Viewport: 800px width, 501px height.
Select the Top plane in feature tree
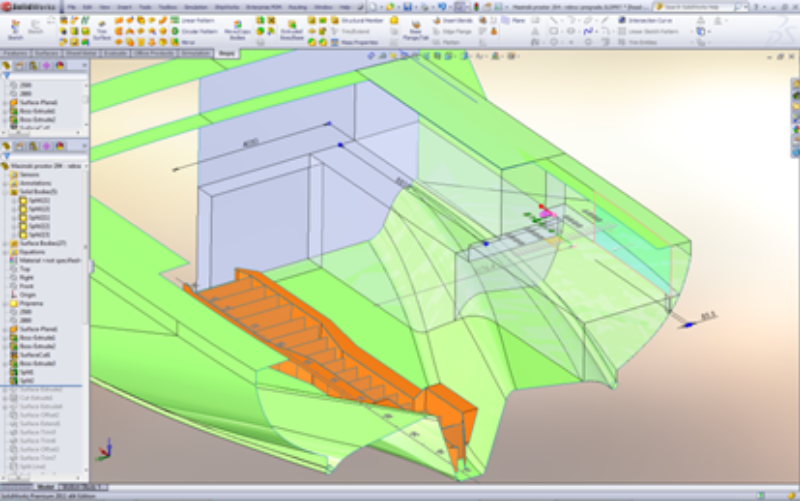[25, 268]
